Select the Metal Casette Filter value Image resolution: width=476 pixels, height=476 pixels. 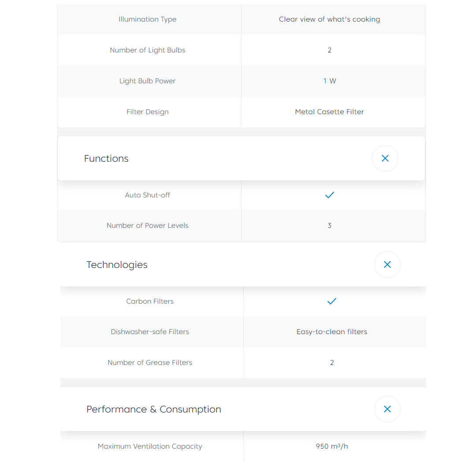(x=329, y=112)
